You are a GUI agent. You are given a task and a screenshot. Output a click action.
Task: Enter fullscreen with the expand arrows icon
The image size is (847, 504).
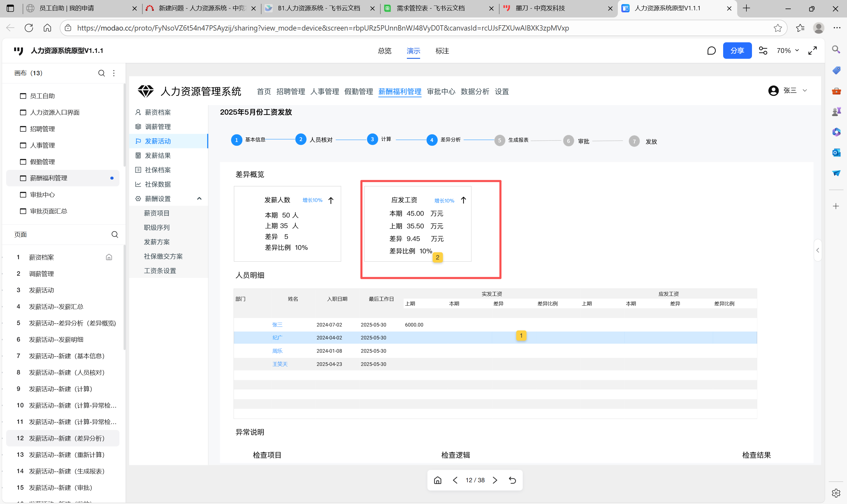coord(812,51)
